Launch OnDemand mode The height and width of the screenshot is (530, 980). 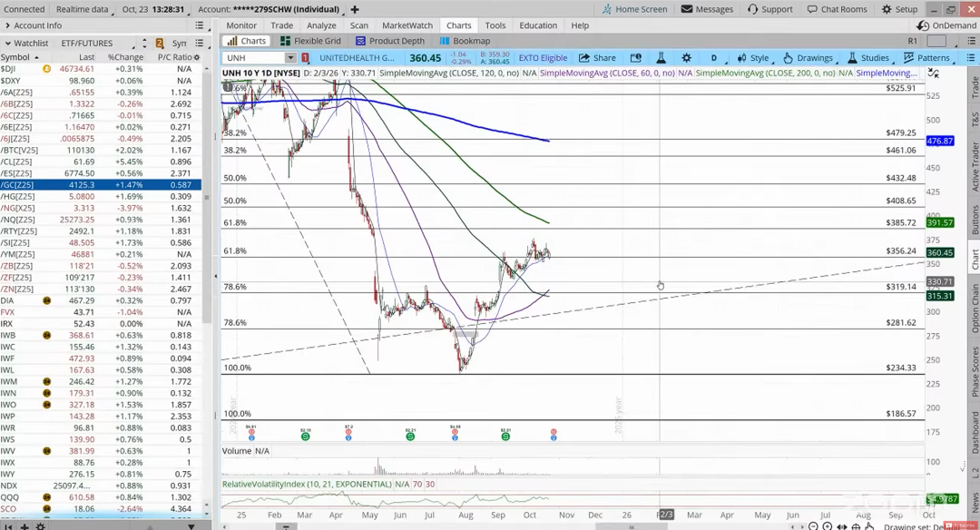pos(946,25)
